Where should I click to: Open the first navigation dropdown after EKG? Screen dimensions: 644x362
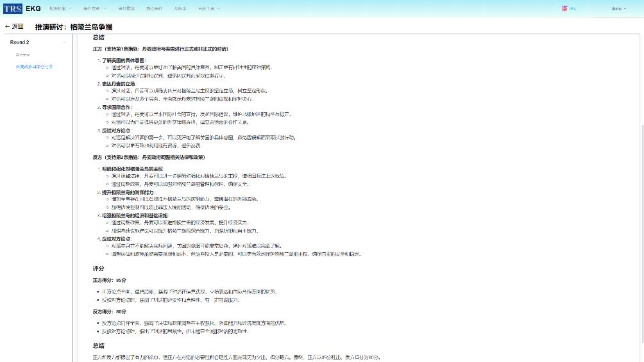[x=60, y=8]
